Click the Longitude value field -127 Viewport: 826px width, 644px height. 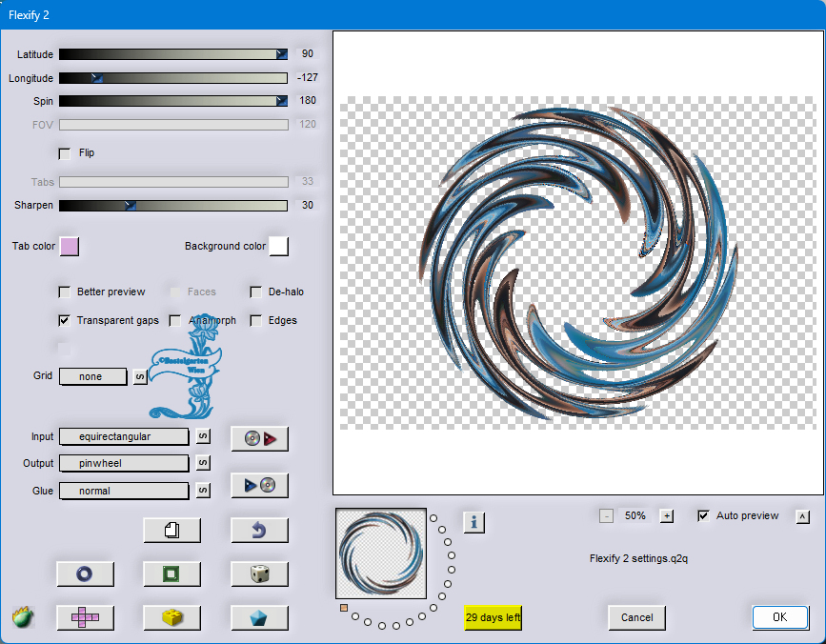coord(308,77)
